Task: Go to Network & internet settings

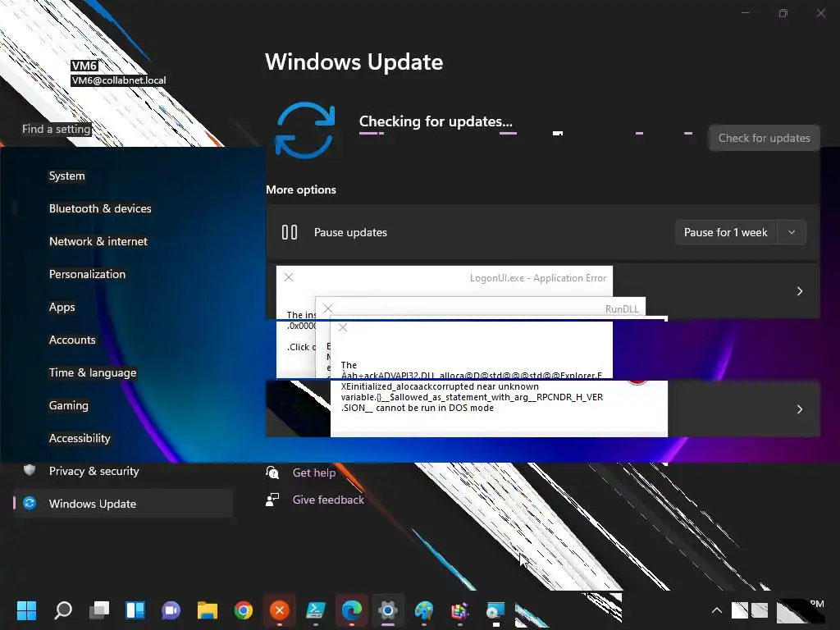Action: click(x=98, y=241)
